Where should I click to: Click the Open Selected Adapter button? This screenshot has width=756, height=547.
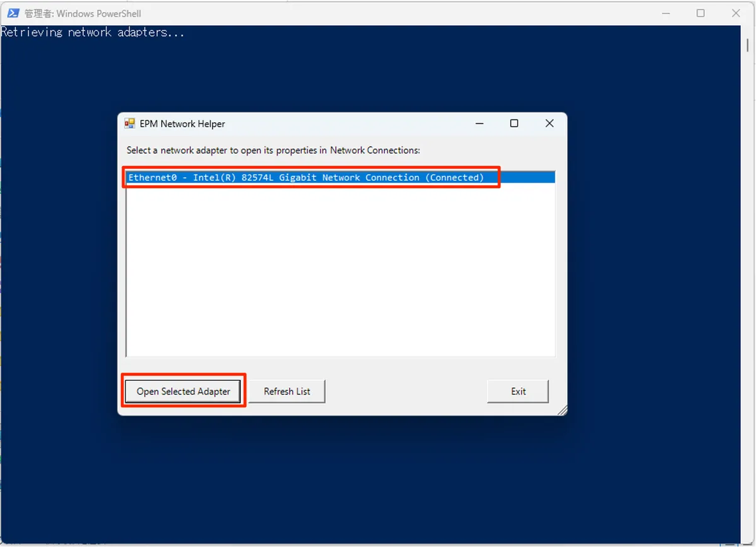tap(183, 391)
